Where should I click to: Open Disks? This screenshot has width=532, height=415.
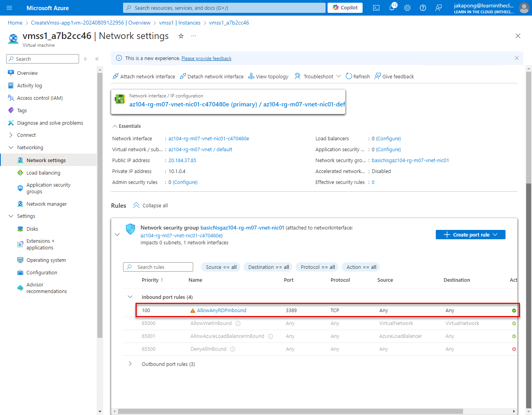point(32,229)
